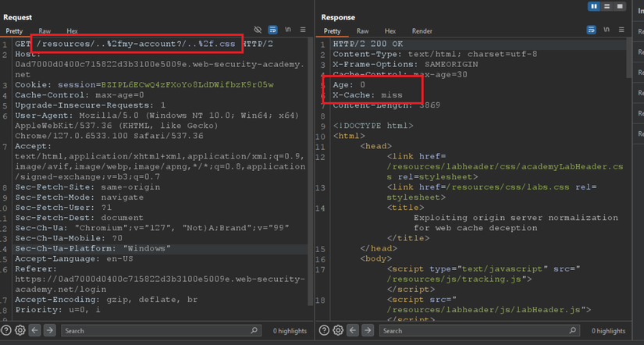The image size is (644, 345).
Task: Click Response search magnifier icon
Action: pos(572,330)
